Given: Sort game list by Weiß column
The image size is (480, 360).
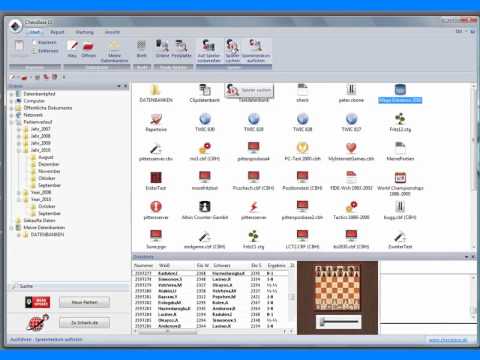Looking at the screenshot, I should coord(176,266).
